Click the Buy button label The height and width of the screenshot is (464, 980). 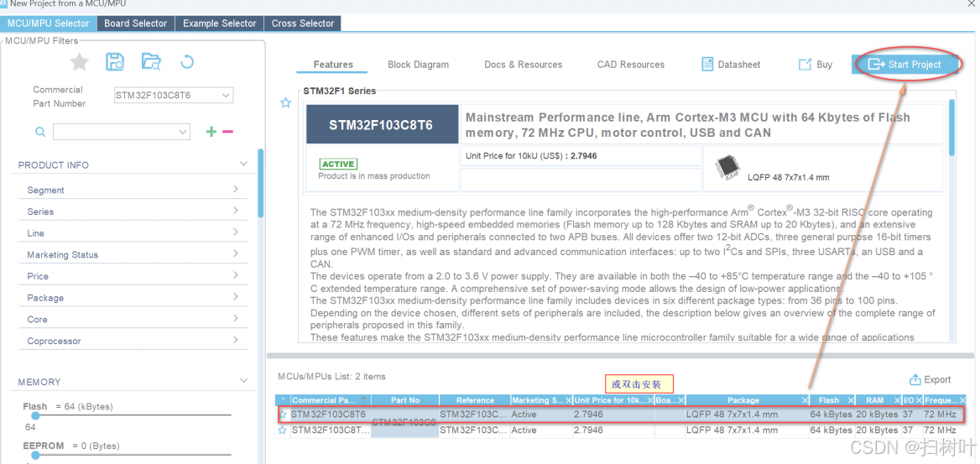(x=825, y=65)
